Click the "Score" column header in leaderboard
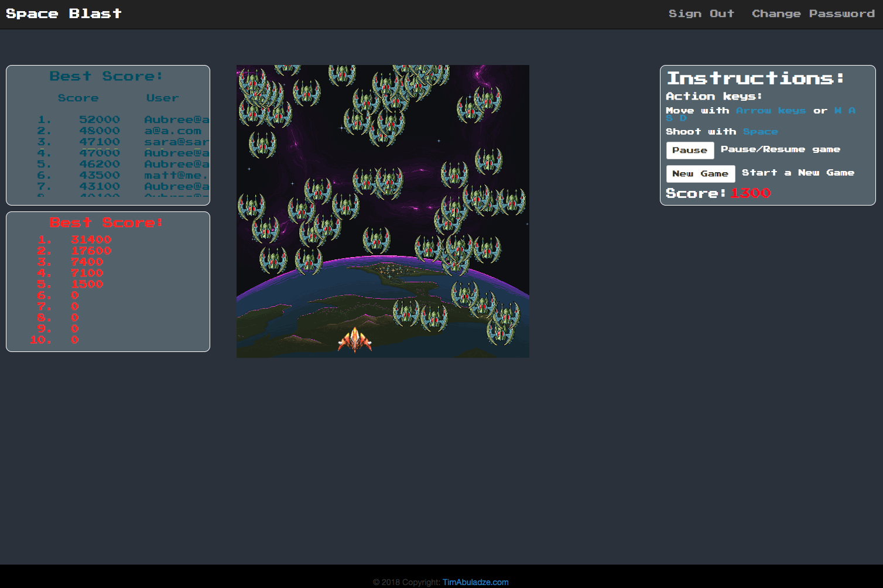The height and width of the screenshot is (588, 883). tap(78, 98)
